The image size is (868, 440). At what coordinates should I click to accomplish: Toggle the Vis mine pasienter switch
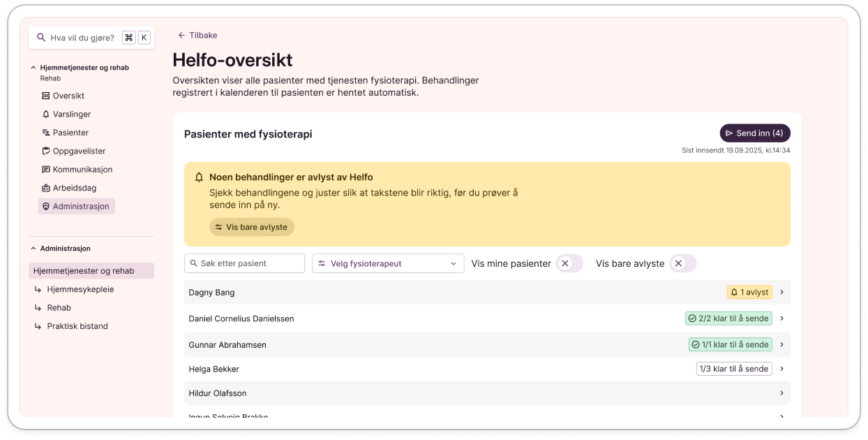point(569,263)
